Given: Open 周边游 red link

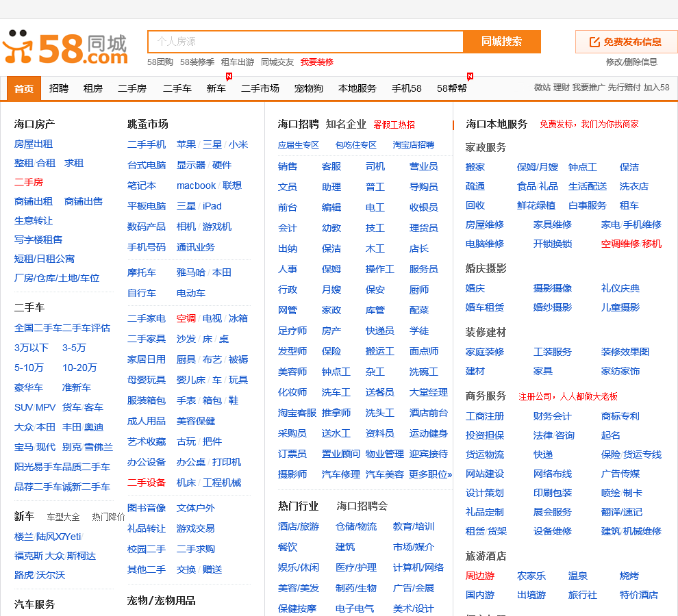Looking at the screenshot, I should coord(480,576).
